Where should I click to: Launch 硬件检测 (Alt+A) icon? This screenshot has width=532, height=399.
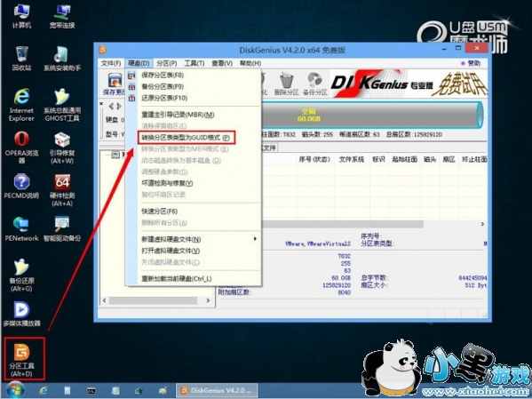62,190
